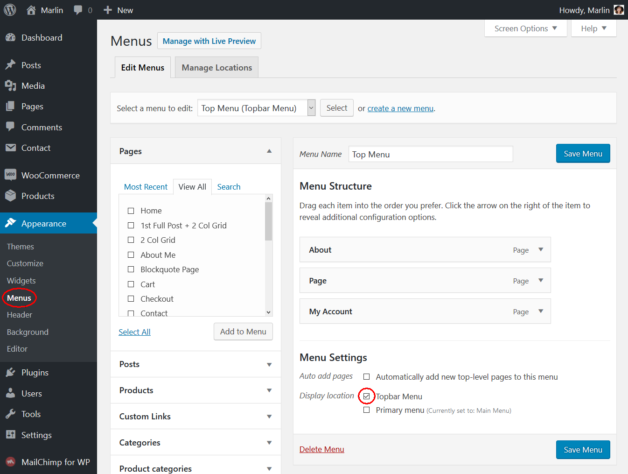Open the comments bubble in admin bar
This screenshot has width=628, height=474.
78,10
